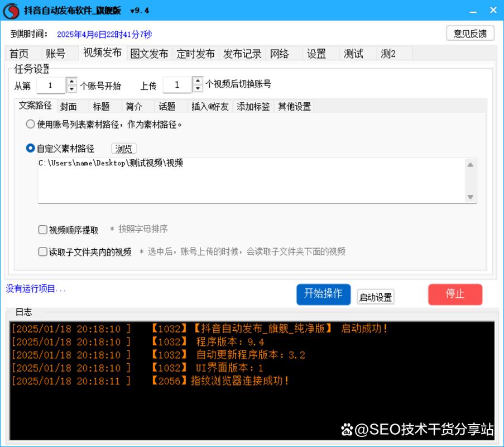Open the 插入@好友 sub-tab
This screenshot has height=447, width=504.
(x=210, y=107)
